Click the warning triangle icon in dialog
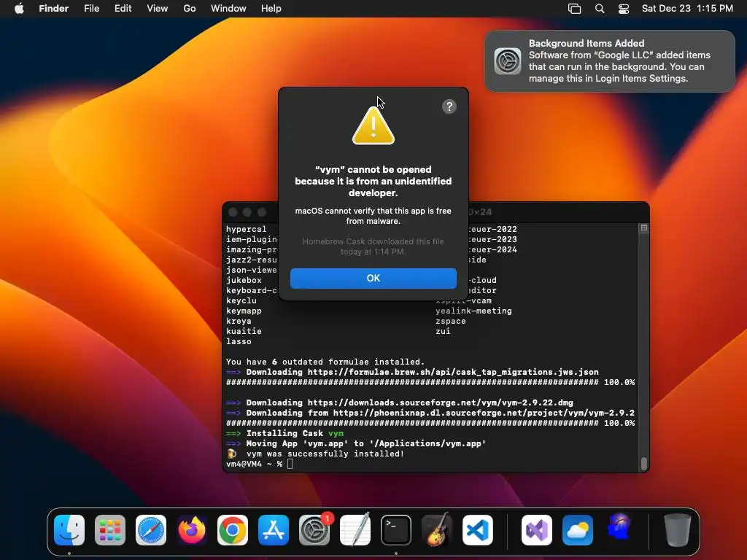The height and width of the screenshot is (560, 747). pos(373,125)
